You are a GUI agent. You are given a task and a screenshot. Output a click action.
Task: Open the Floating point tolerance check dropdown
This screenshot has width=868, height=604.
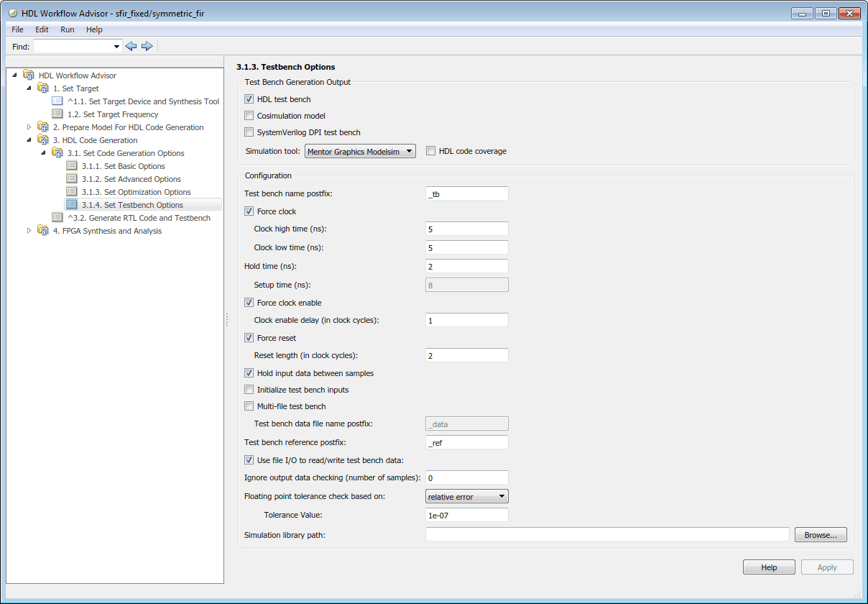coord(467,496)
